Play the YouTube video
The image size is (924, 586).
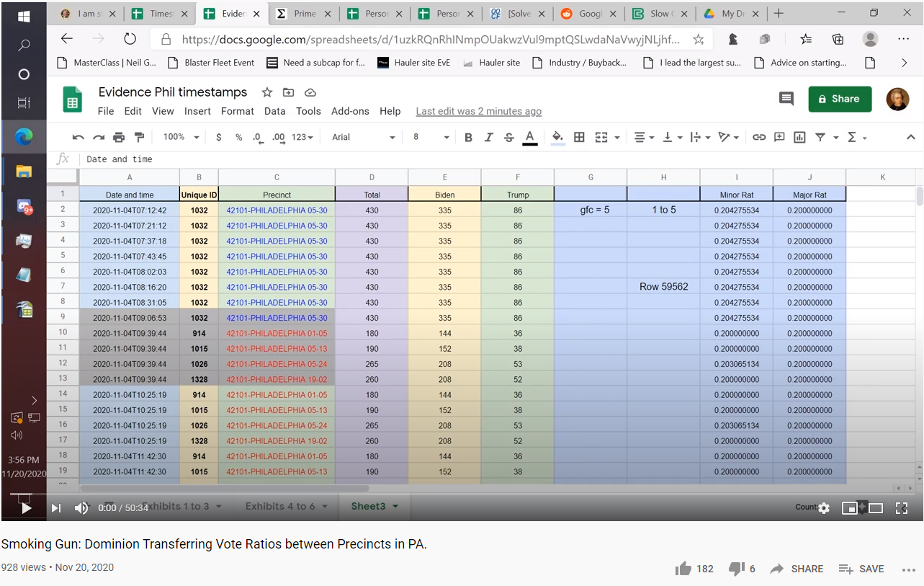[x=27, y=508]
